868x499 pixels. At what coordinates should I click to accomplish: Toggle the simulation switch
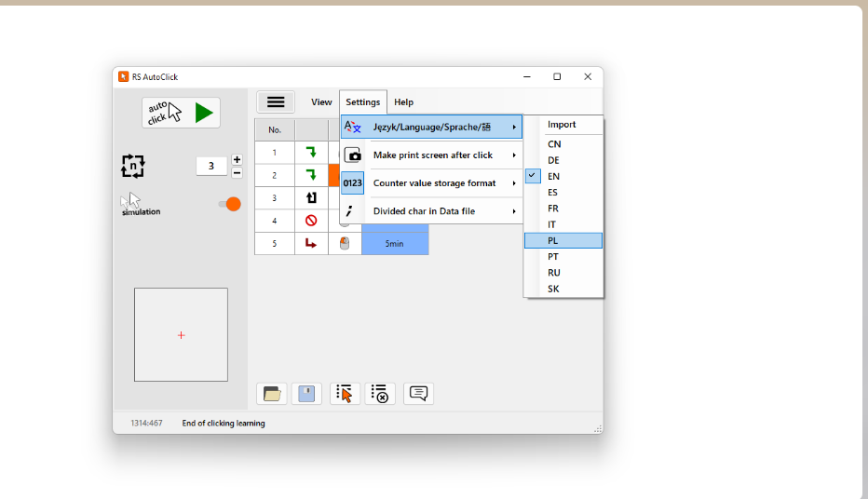(x=230, y=204)
